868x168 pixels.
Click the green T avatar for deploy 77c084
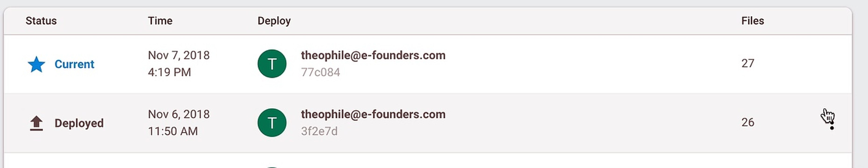[x=272, y=64]
